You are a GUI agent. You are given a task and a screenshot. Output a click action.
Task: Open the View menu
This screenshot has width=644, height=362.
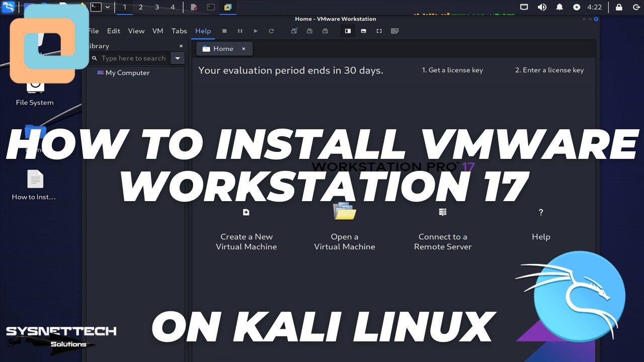click(136, 31)
